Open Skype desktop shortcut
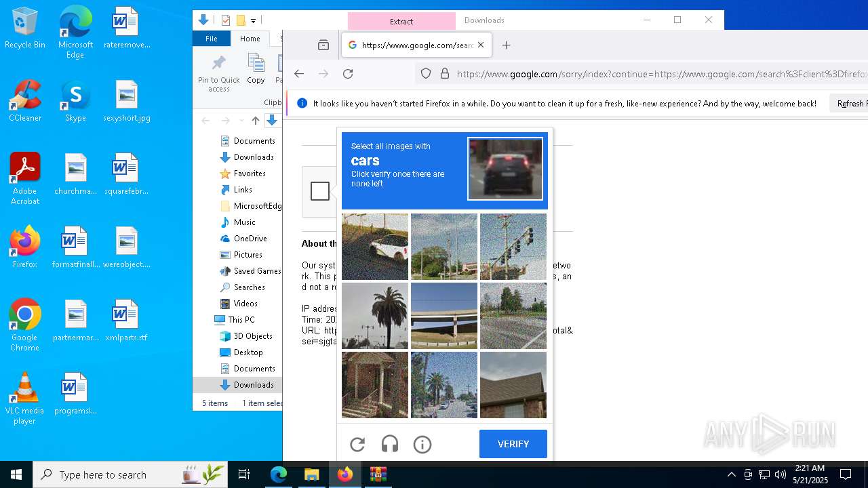 point(75,102)
